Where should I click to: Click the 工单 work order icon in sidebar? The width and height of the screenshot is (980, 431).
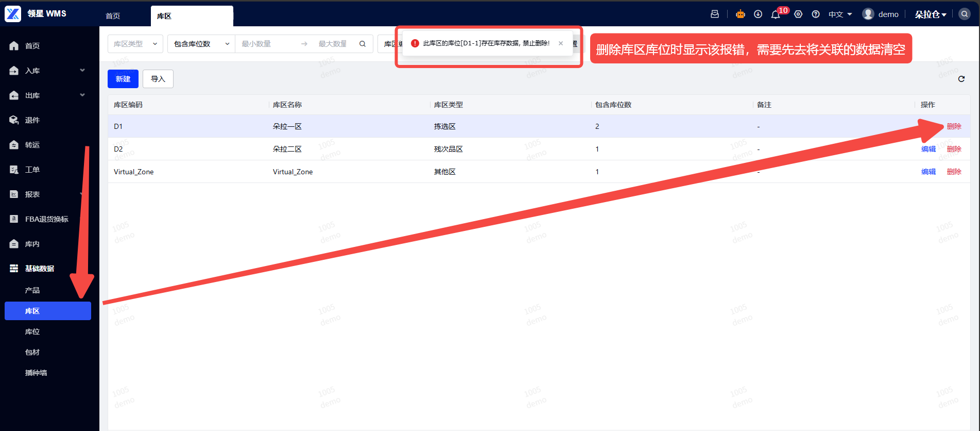14,170
